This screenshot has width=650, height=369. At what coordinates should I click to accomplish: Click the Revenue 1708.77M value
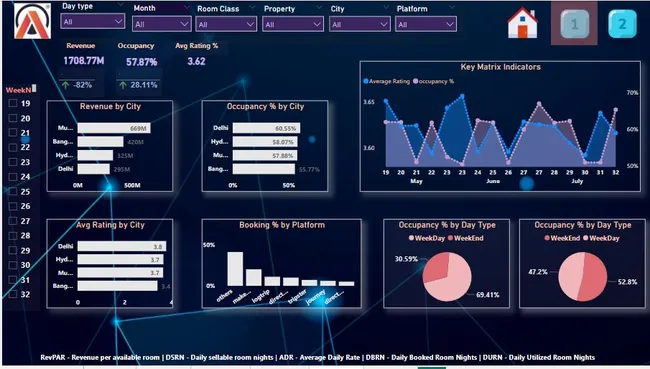point(84,61)
